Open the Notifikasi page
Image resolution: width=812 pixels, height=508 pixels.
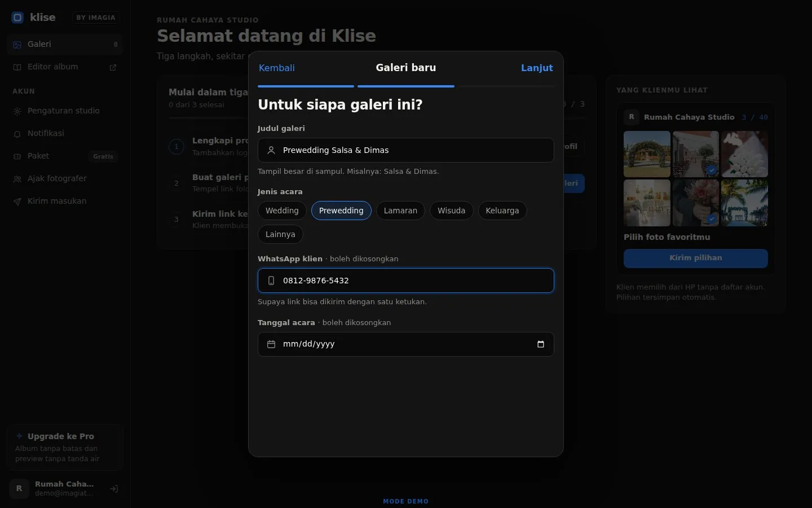click(x=65, y=133)
